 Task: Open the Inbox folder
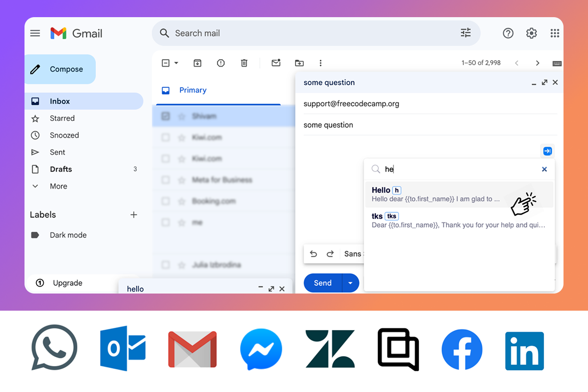(x=84, y=101)
